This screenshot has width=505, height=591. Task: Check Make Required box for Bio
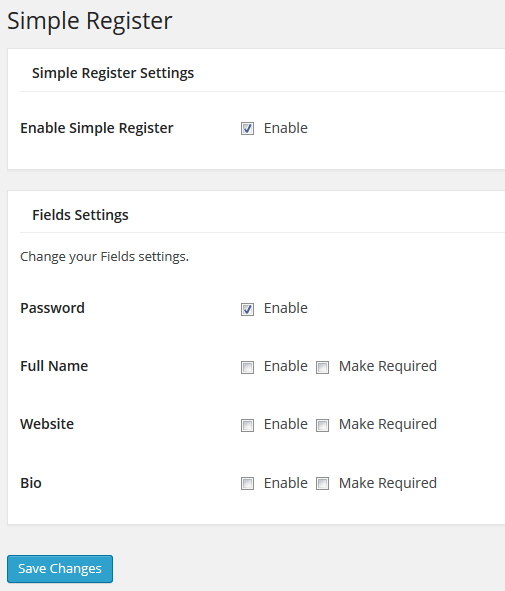(x=322, y=483)
